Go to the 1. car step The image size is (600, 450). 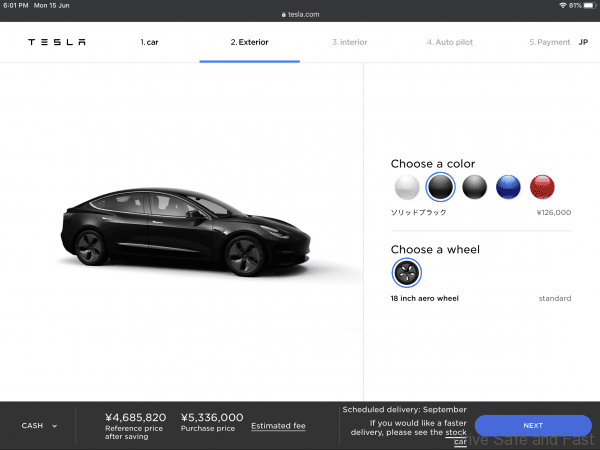pyautogui.click(x=149, y=42)
